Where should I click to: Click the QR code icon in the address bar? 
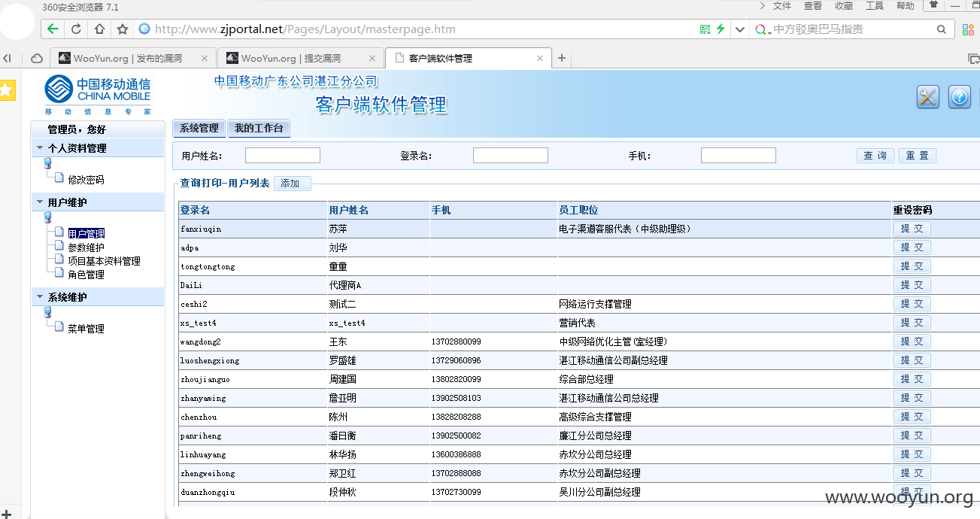click(705, 29)
